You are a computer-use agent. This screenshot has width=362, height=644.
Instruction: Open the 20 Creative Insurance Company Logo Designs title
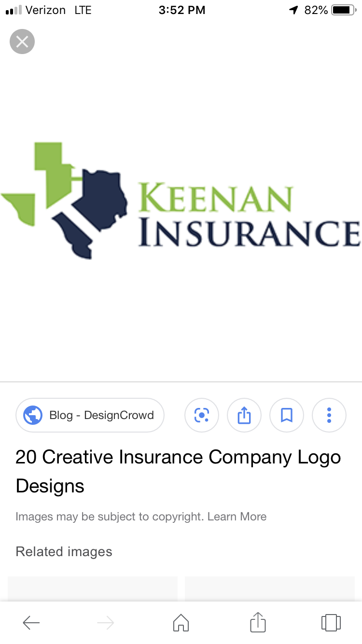pyautogui.click(x=178, y=471)
